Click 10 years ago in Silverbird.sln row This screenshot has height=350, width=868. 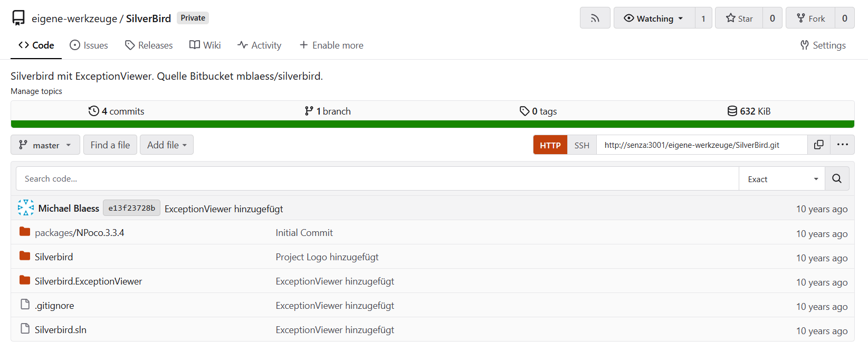[822, 331]
